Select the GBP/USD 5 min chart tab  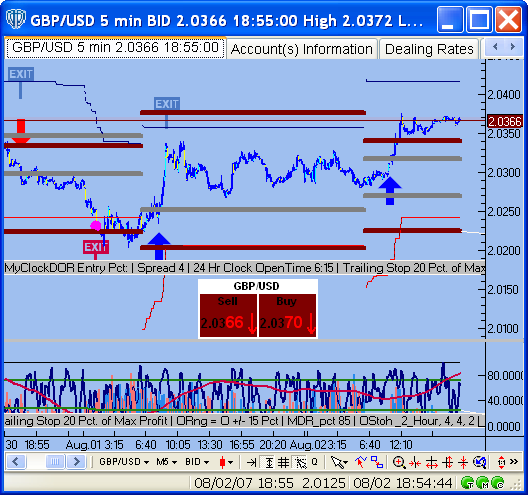coord(115,48)
